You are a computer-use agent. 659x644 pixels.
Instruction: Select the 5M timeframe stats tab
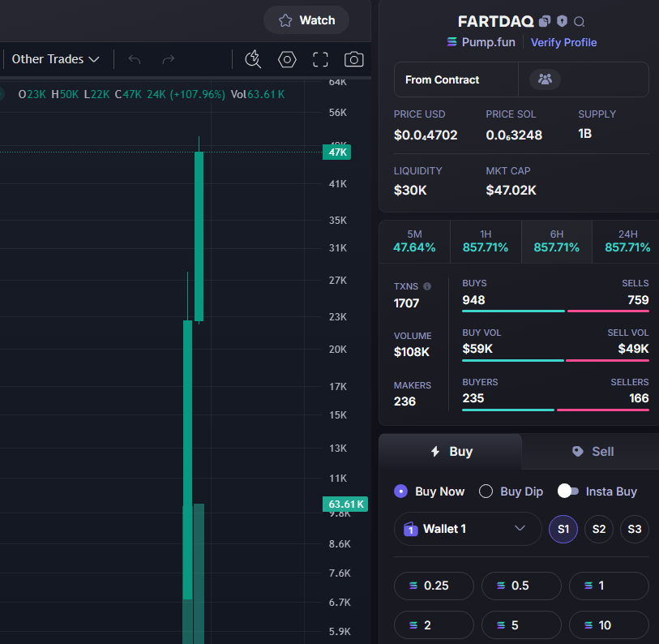(x=414, y=242)
